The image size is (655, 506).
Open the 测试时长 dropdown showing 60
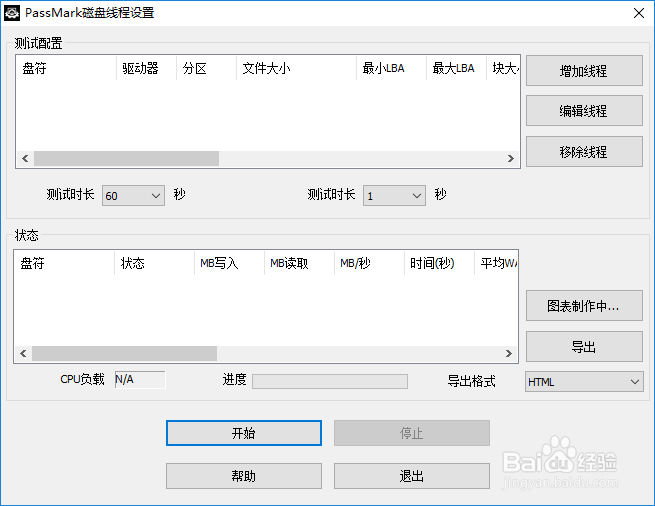(x=133, y=196)
